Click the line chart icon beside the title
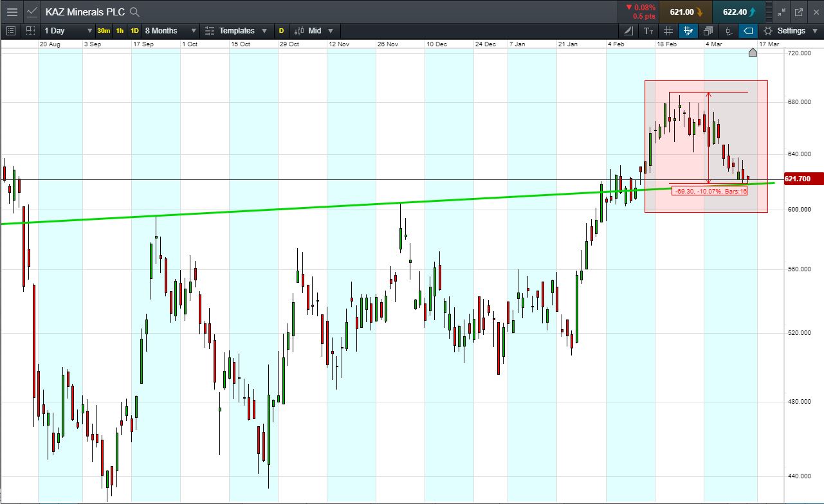Image resolution: width=824 pixels, height=504 pixels. (x=32, y=12)
